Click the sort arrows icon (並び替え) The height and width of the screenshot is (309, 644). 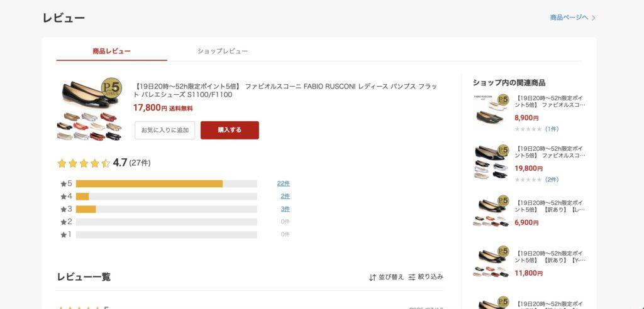372,277
